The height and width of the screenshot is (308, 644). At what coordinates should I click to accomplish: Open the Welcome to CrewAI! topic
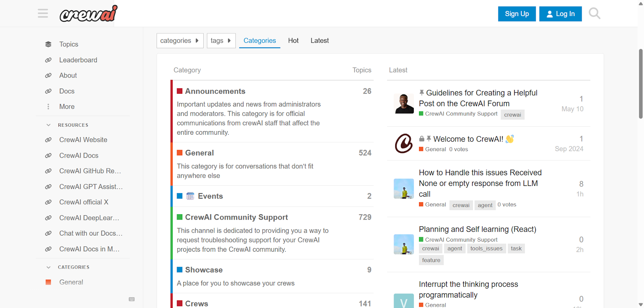pos(468,139)
